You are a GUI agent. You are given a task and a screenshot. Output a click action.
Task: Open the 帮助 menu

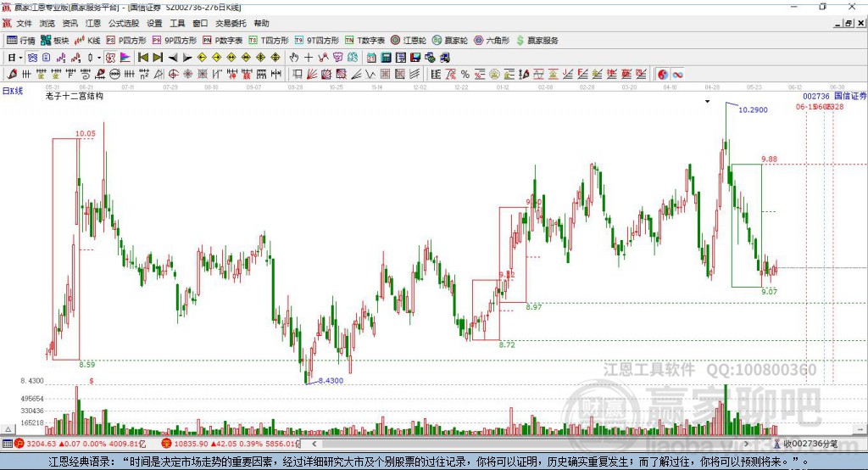coord(261,23)
